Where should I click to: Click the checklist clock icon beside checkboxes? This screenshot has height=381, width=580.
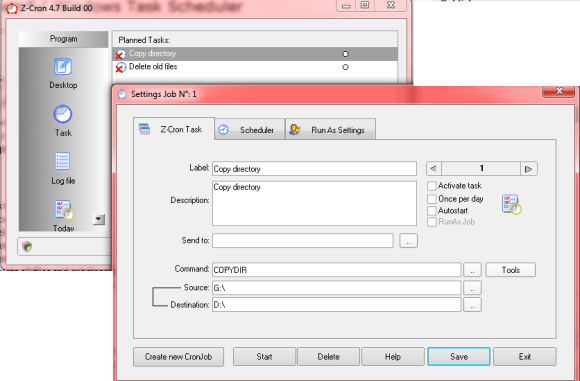pyautogui.click(x=512, y=204)
